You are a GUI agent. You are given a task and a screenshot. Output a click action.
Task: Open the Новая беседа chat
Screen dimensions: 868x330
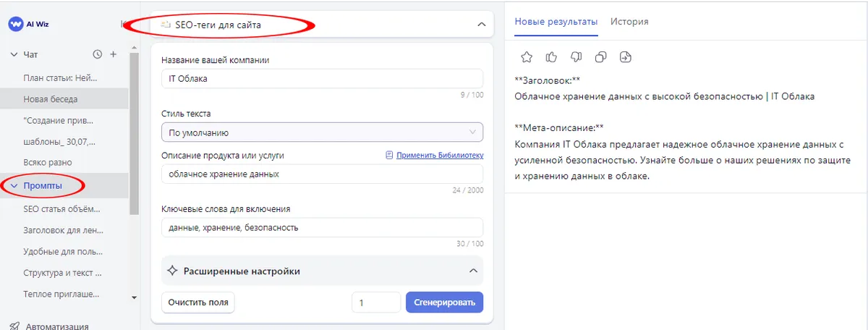click(x=51, y=99)
